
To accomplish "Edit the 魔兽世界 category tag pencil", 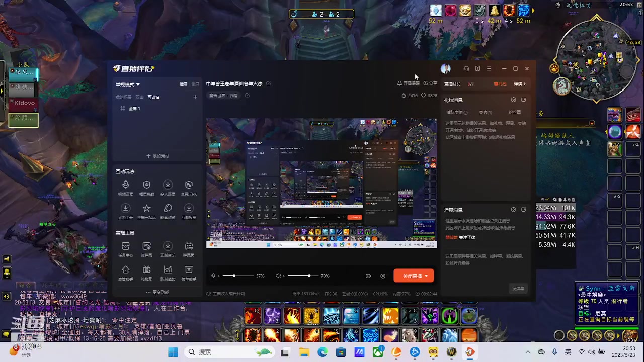I will pos(247,95).
